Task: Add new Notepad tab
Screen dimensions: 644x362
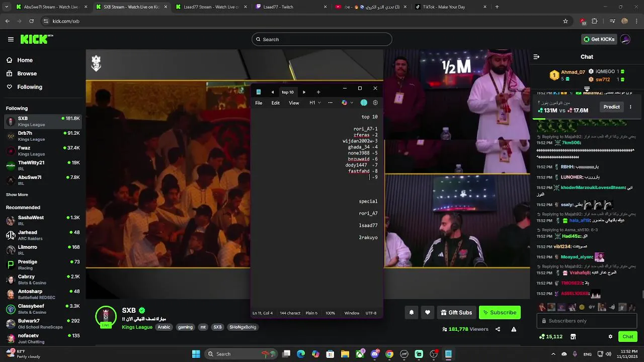Action: pos(318,92)
